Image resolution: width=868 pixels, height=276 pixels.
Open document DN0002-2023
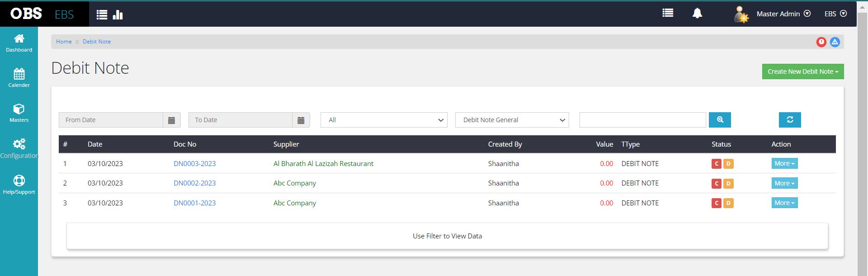(194, 183)
